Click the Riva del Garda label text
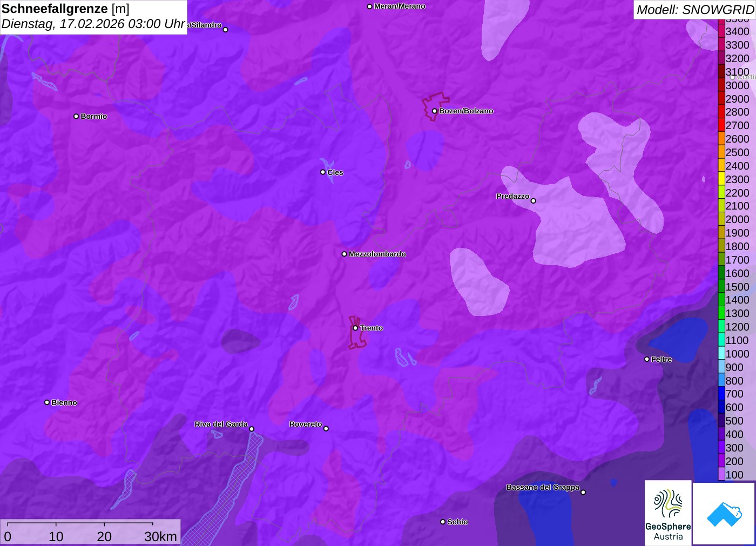 (221, 424)
